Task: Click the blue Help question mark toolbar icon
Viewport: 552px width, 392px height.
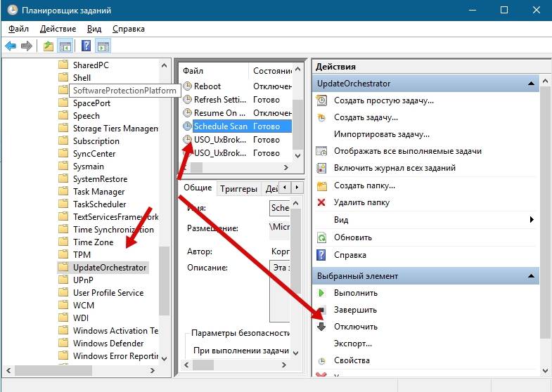Action: [x=86, y=46]
